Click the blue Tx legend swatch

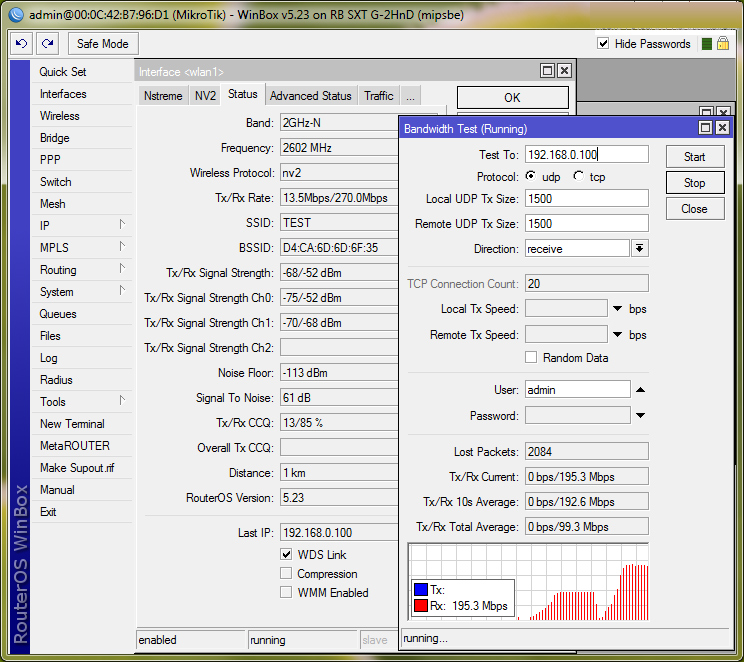(421, 589)
